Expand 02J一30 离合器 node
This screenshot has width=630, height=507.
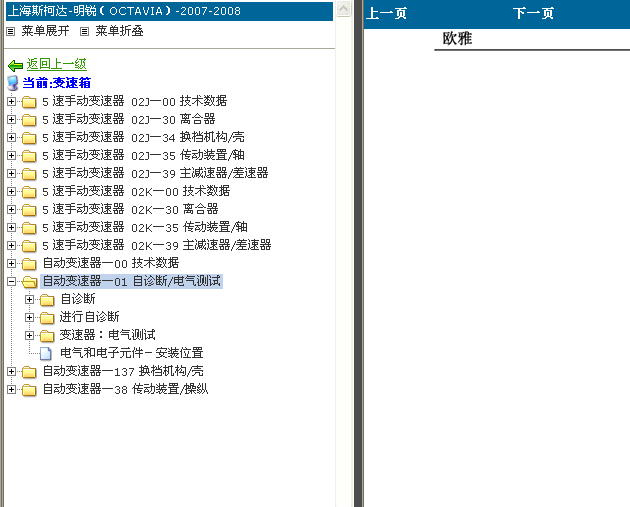pyautogui.click(x=12, y=119)
